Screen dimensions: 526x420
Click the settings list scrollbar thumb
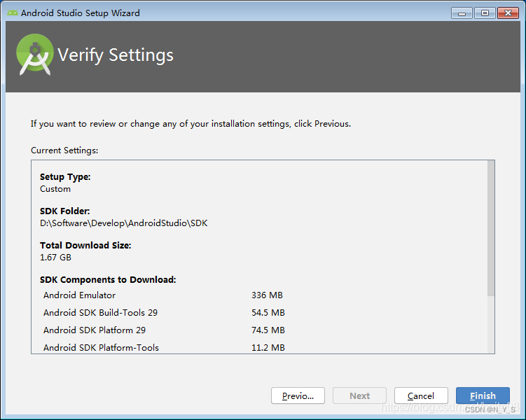click(491, 228)
